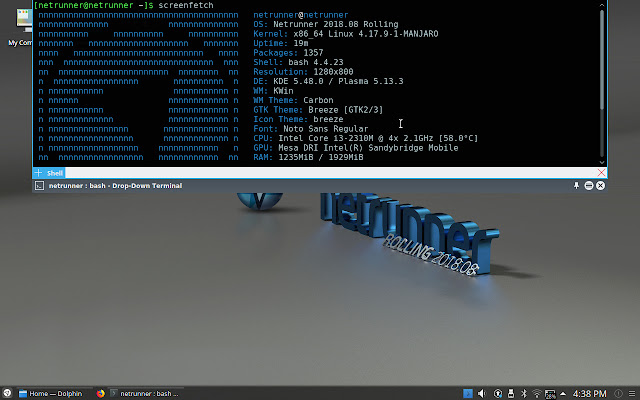
Task: Click 'netrunner : bash - Drop-Down Terminal' title
Action: pos(116,186)
